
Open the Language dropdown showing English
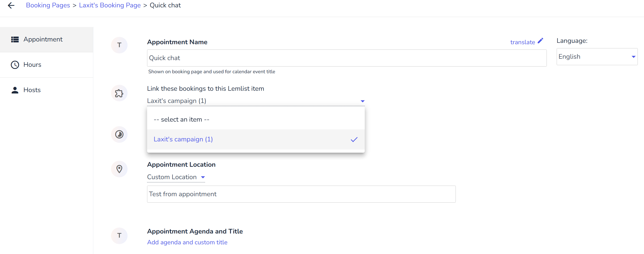[x=597, y=57]
